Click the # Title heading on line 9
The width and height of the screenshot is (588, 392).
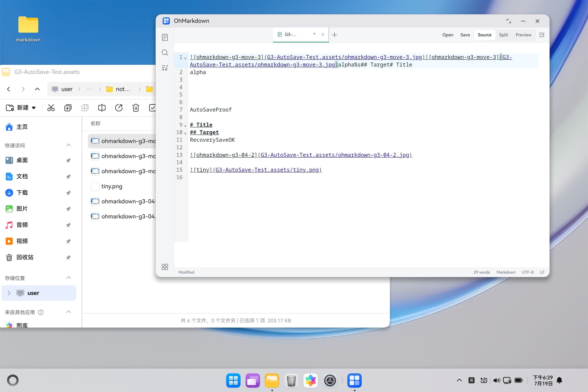coord(201,125)
